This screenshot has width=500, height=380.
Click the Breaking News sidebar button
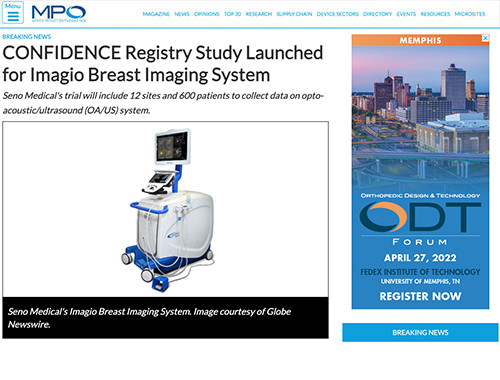point(420,332)
